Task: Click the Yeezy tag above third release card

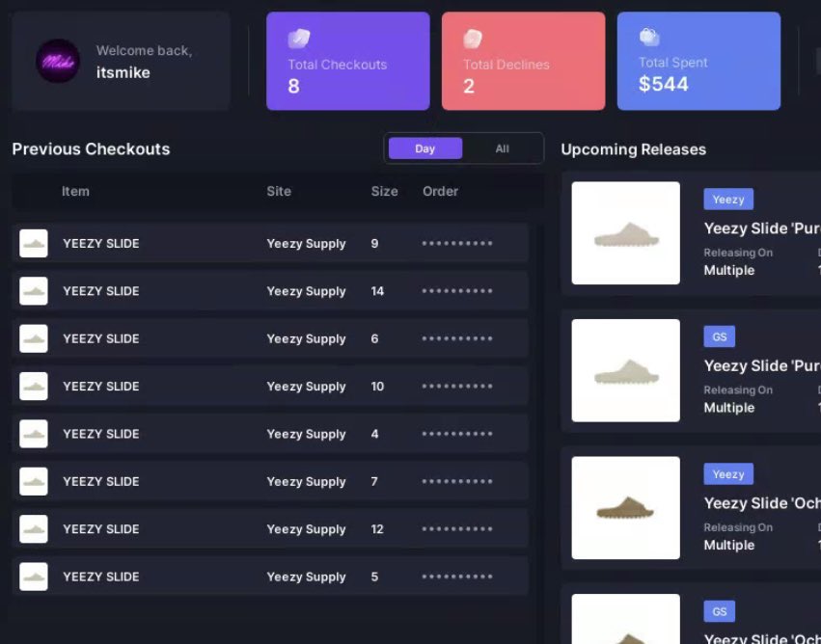Action: (x=728, y=474)
